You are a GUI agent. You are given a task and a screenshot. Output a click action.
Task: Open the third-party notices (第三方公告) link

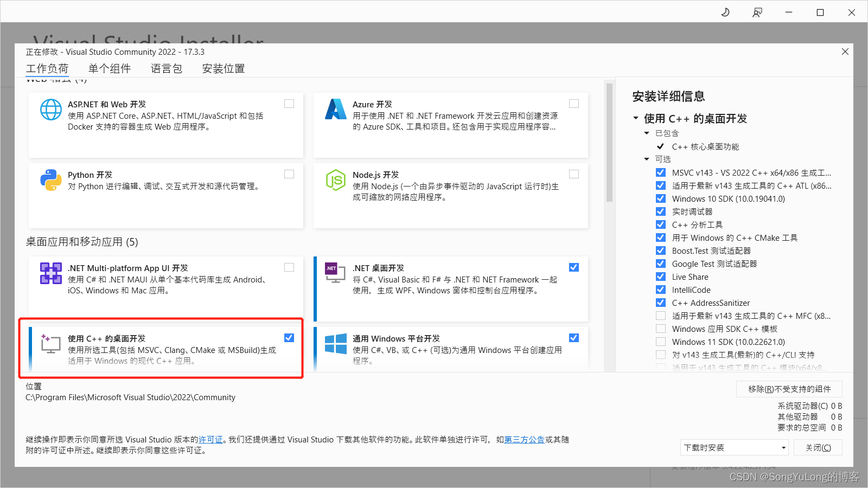pyautogui.click(x=525, y=440)
